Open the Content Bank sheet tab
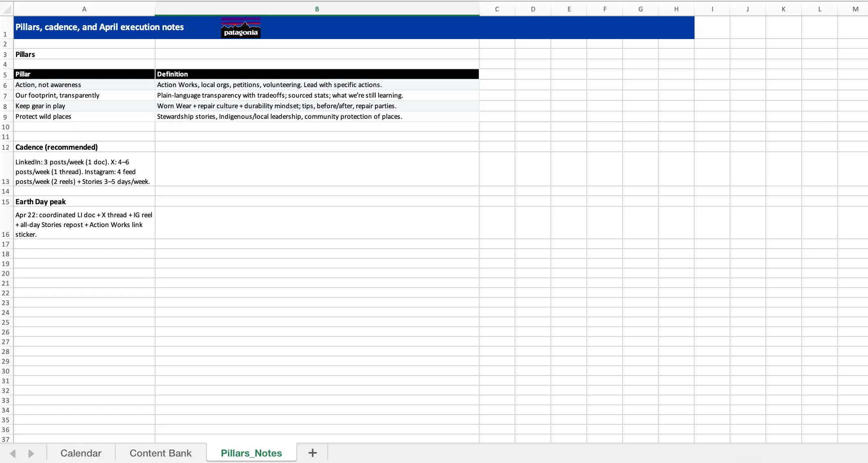Viewport: 868px width, 463px height. click(x=160, y=453)
